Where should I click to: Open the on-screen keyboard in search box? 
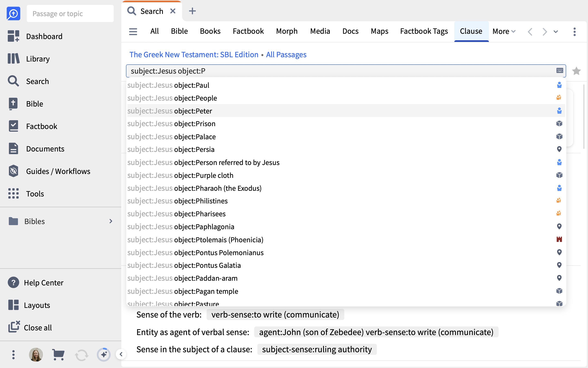click(x=560, y=71)
